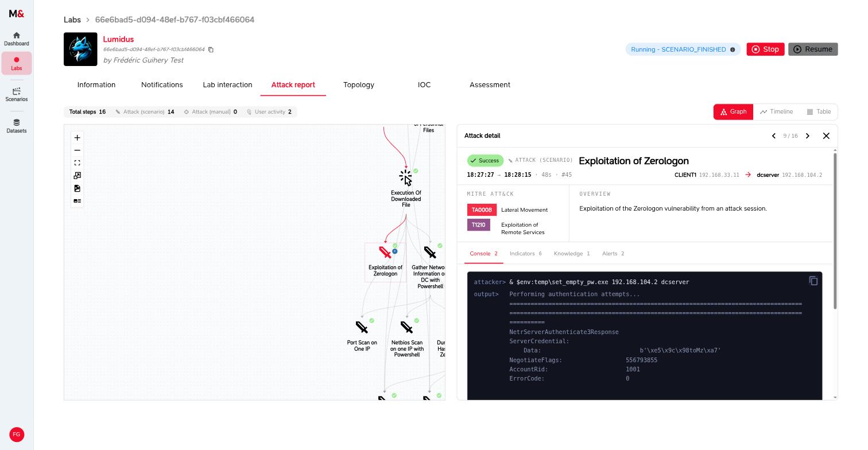Open the Topology tab
Screen dimensions: 868x450
click(x=359, y=85)
